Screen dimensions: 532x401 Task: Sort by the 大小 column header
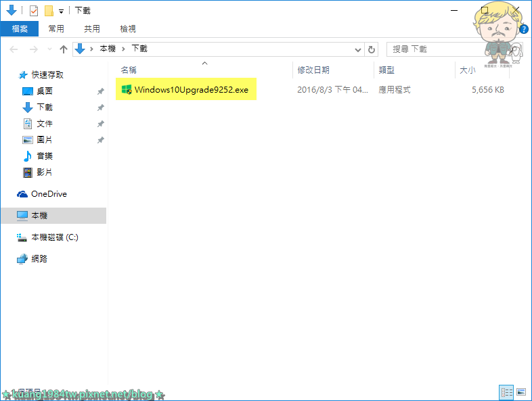pos(468,70)
